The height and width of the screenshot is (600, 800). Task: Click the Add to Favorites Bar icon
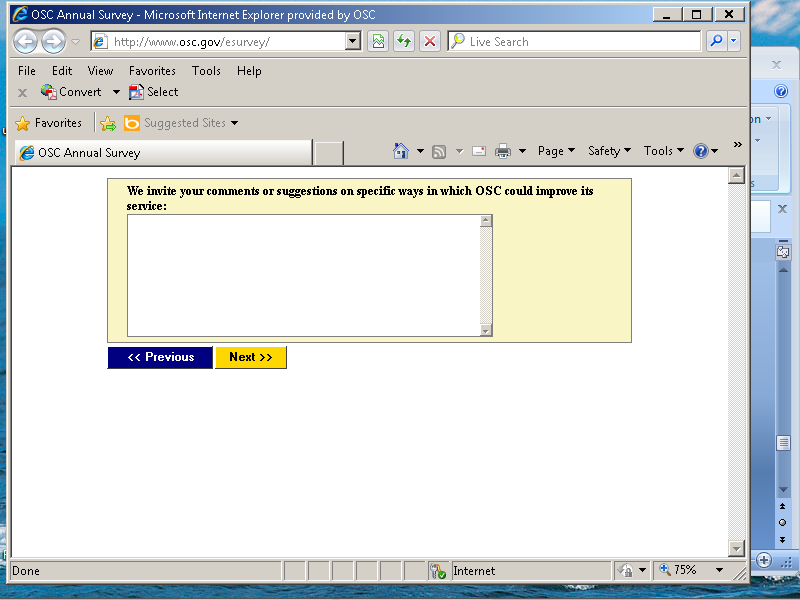[108, 123]
